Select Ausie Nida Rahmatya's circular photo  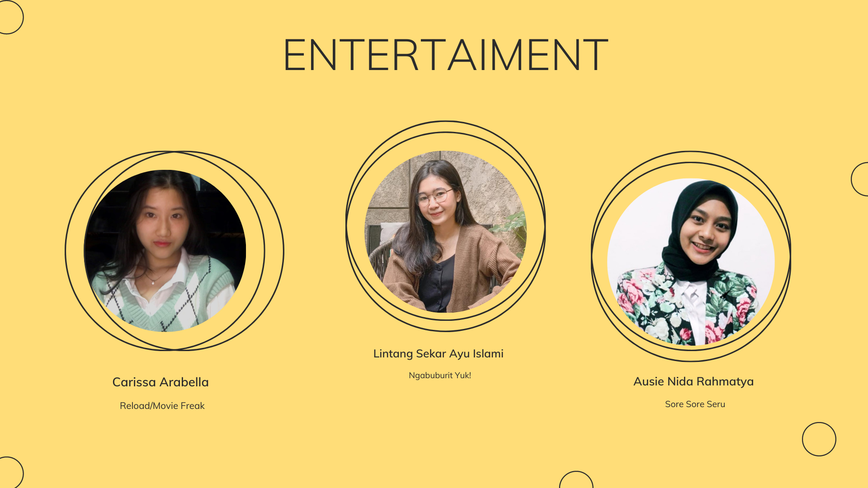691,262
